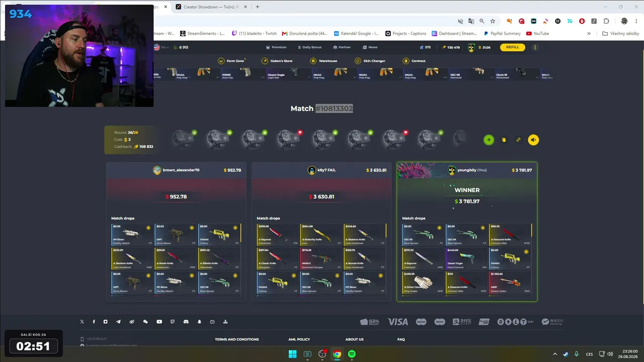644x362 pixels.
Task: Click the yellow REFILL button
Action: 512,47
